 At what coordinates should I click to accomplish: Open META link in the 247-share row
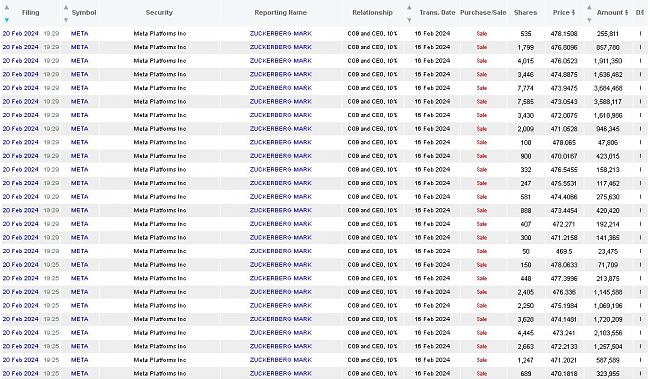tap(80, 183)
